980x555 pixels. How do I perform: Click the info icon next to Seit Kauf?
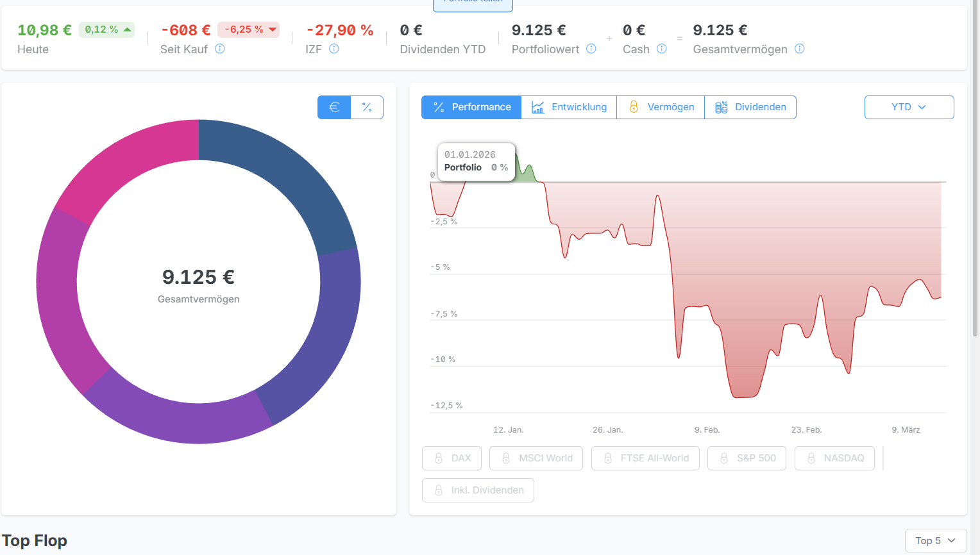tap(220, 49)
